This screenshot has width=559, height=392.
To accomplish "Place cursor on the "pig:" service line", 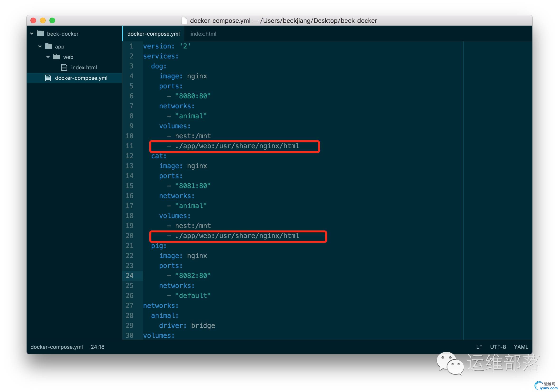I will [159, 246].
